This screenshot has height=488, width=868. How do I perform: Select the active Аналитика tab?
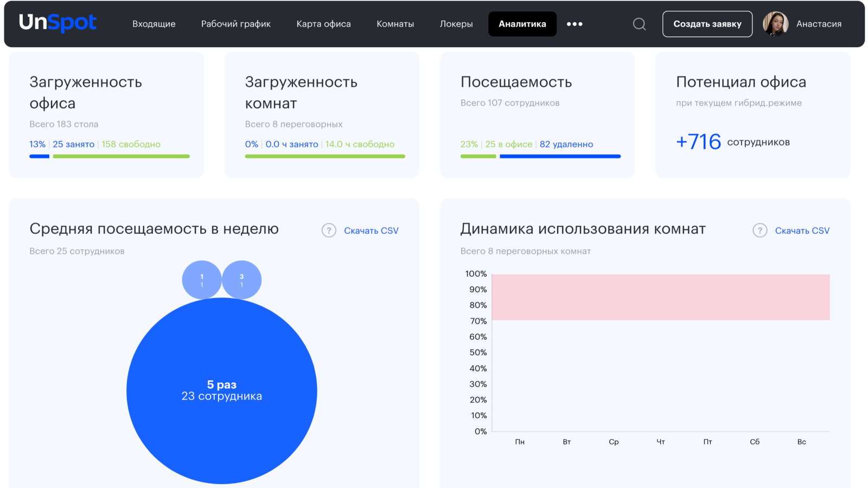[522, 24]
